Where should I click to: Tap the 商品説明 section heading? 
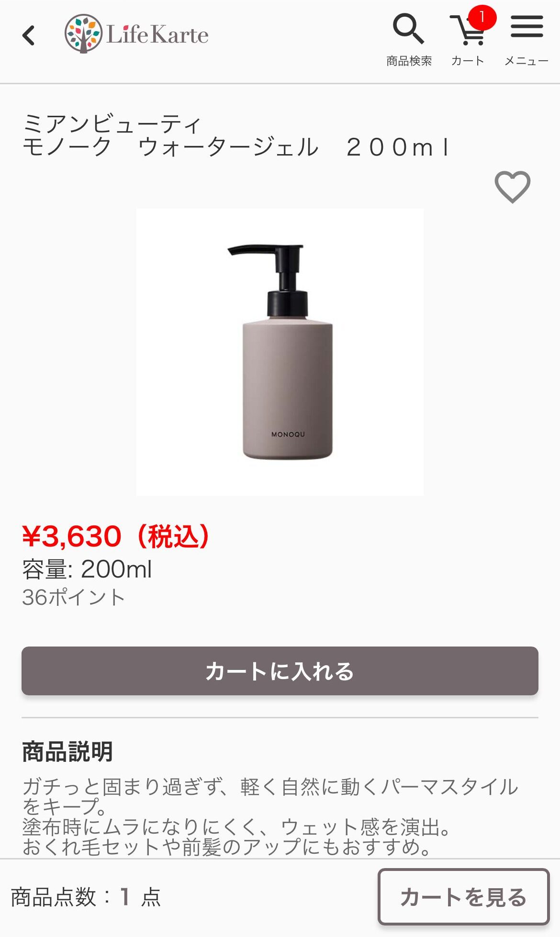pyautogui.click(x=67, y=751)
